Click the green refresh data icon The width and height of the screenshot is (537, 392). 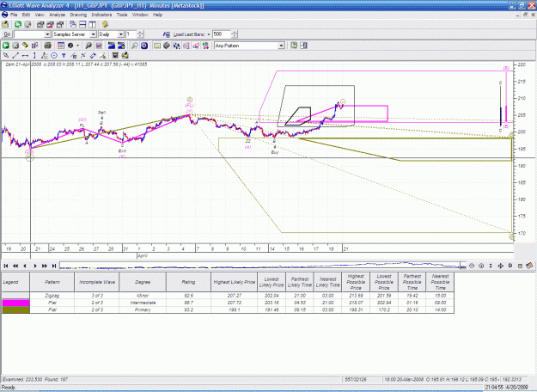tap(18, 24)
